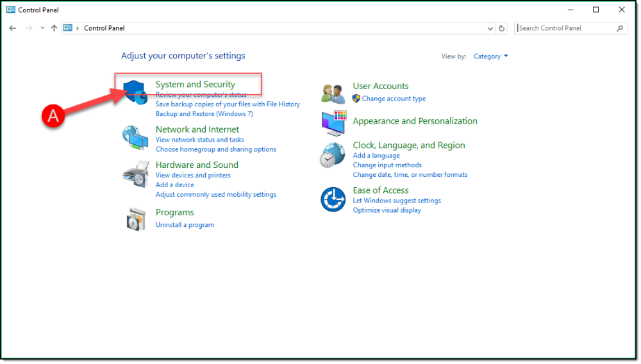Expand the address bar history dropdown arrow

490,28
